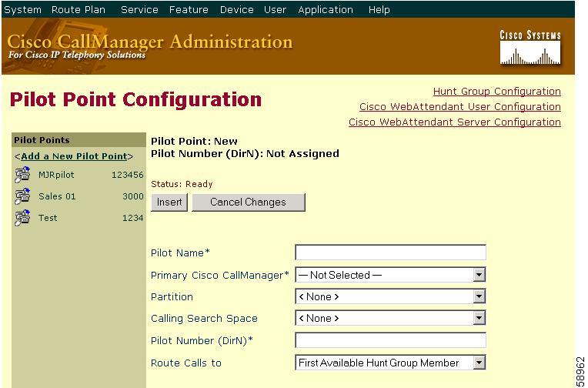Select Test in the pilot points list
This screenshot has width=588, height=388.
pos(48,218)
